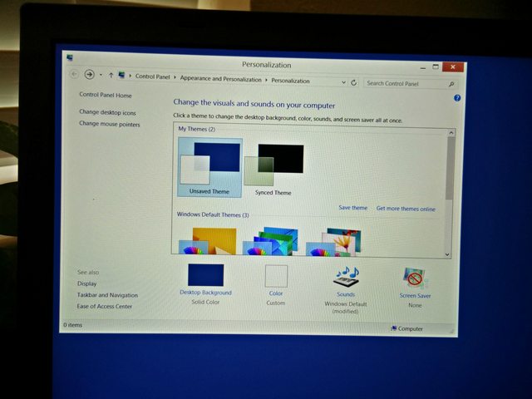Select Appearance and Personalization breadcrumb

220,79
